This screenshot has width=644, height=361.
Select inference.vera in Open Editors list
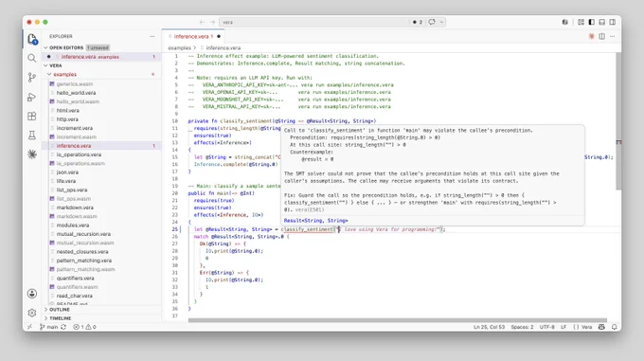[x=101, y=57]
